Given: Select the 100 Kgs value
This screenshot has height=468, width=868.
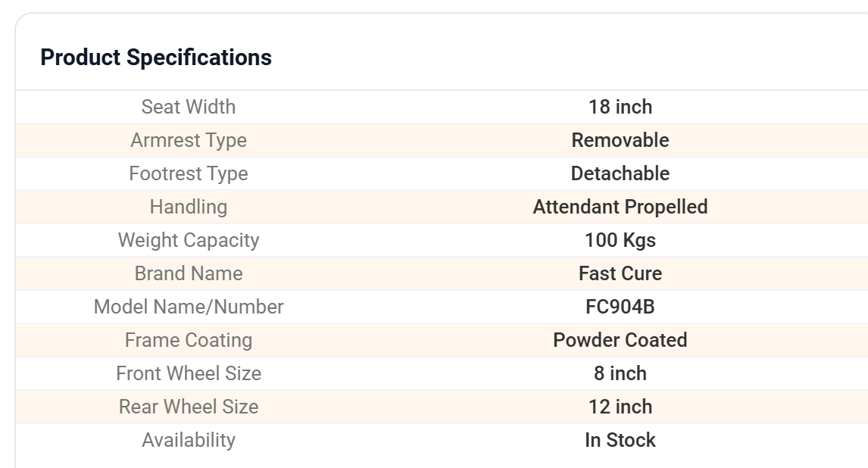Looking at the screenshot, I should pos(620,240).
